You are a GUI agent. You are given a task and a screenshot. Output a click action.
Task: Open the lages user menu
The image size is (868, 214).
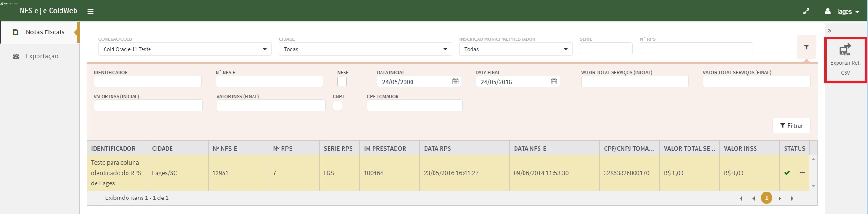(x=842, y=11)
